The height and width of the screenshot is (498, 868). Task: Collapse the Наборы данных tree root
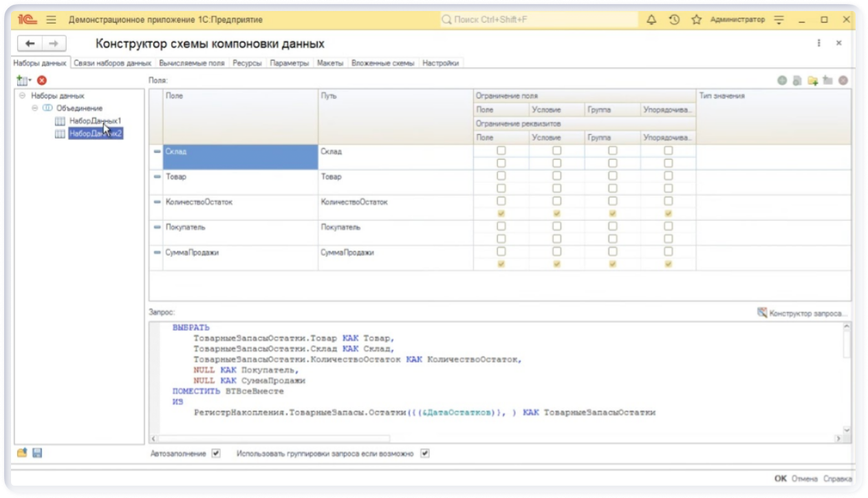tap(23, 96)
